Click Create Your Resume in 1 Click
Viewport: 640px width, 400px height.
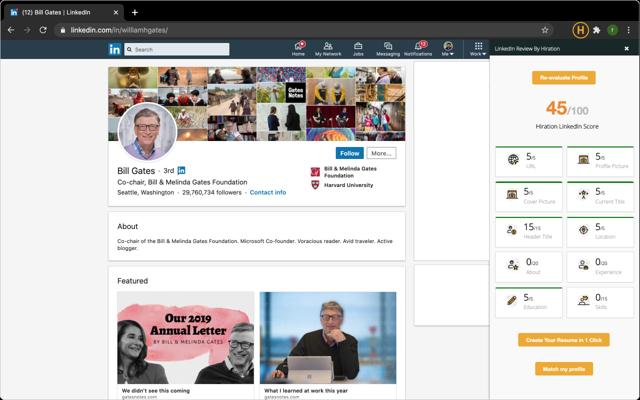coord(564,340)
